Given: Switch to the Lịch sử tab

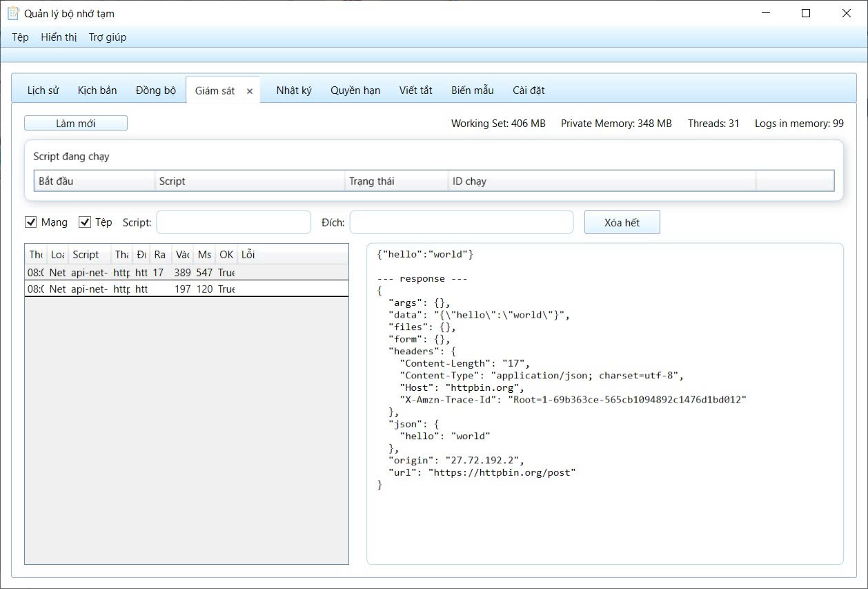Looking at the screenshot, I should [43, 90].
